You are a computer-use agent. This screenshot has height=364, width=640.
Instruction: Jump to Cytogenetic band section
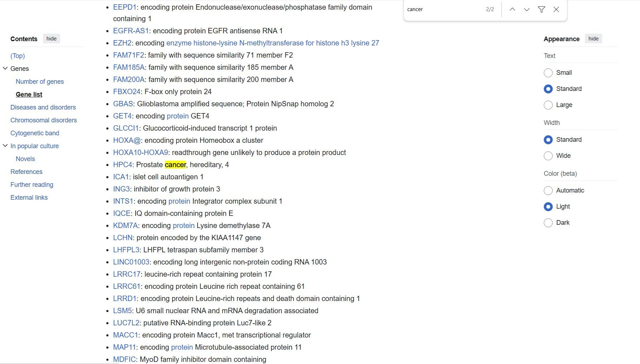pyautogui.click(x=35, y=133)
